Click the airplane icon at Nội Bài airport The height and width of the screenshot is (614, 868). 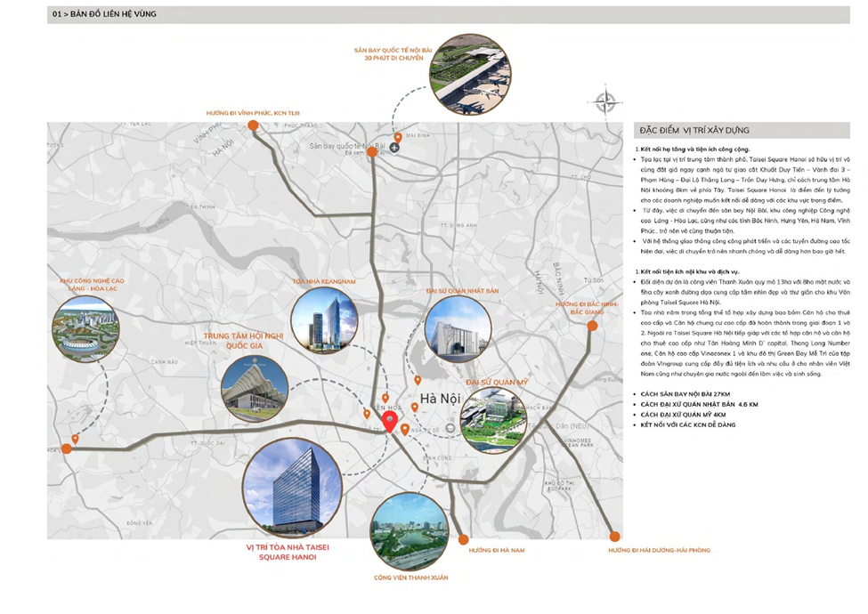coord(394,148)
